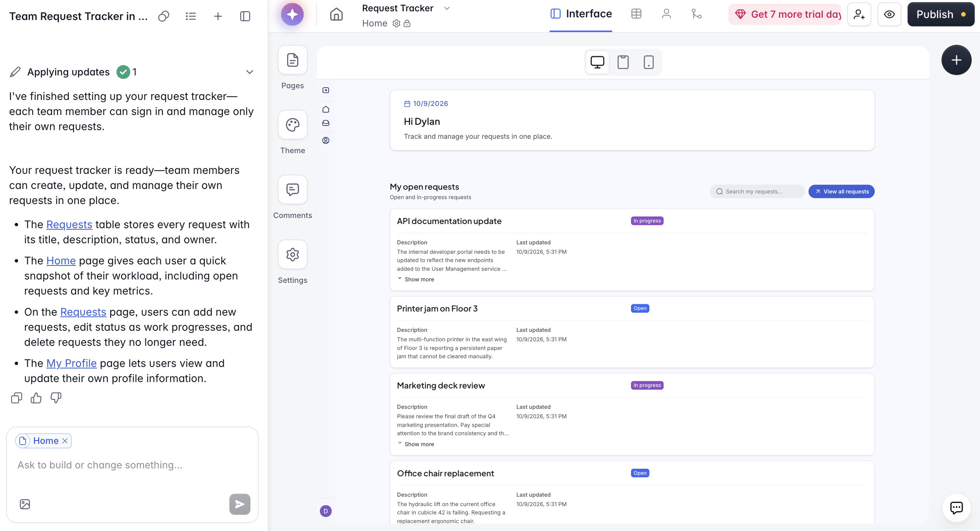980x531 pixels.
Task: Click the Home nav icon in app sidebar
Action: coord(326,109)
